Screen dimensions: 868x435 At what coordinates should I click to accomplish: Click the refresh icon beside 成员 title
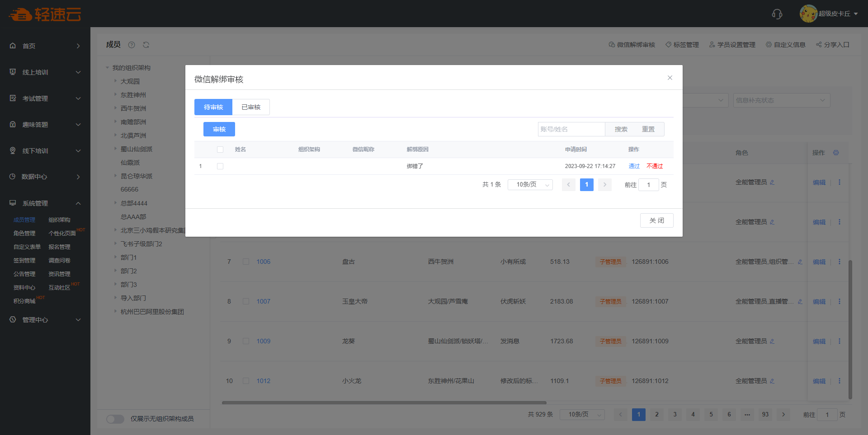[x=146, y=45]
